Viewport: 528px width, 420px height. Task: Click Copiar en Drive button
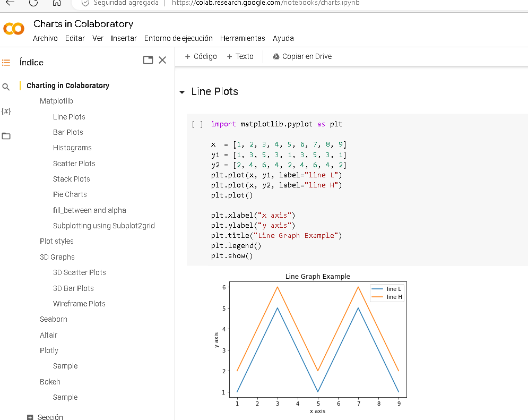[x=301, y=56]
